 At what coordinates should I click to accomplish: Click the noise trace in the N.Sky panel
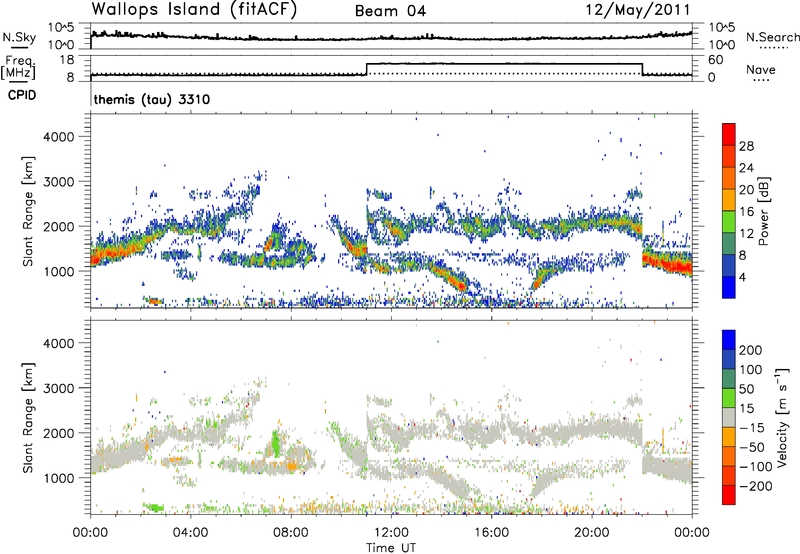391,37
